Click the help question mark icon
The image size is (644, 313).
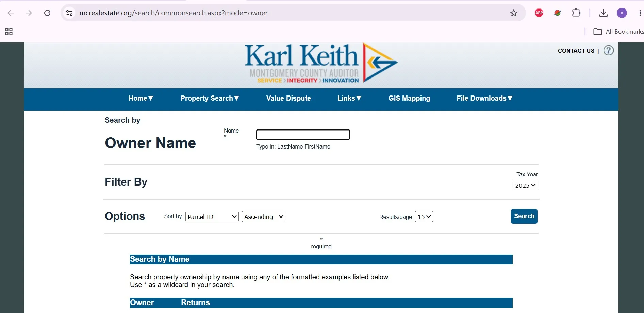point(608,50)
